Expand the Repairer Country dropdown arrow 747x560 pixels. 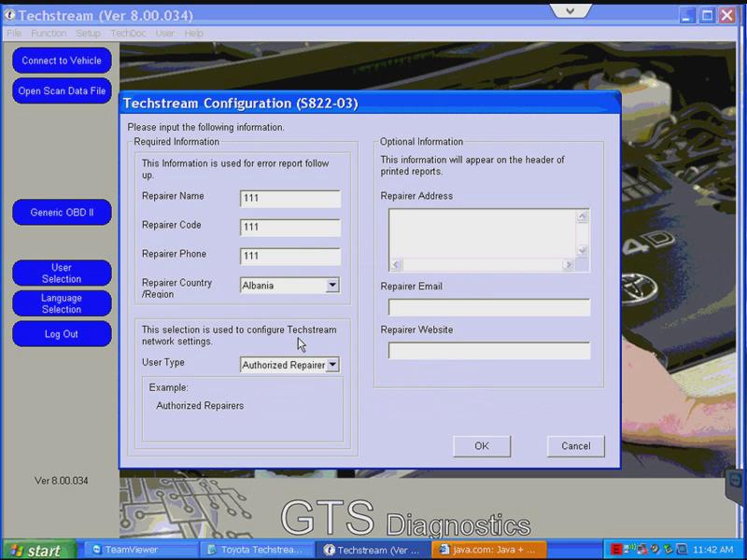pyautogui.click(x=332, y=286)
